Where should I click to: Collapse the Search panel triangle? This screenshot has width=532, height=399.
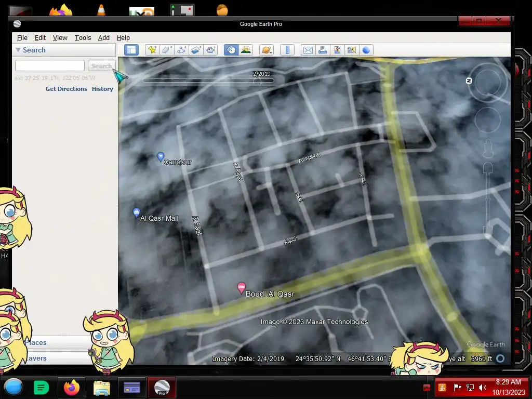[x=18, y=50]
